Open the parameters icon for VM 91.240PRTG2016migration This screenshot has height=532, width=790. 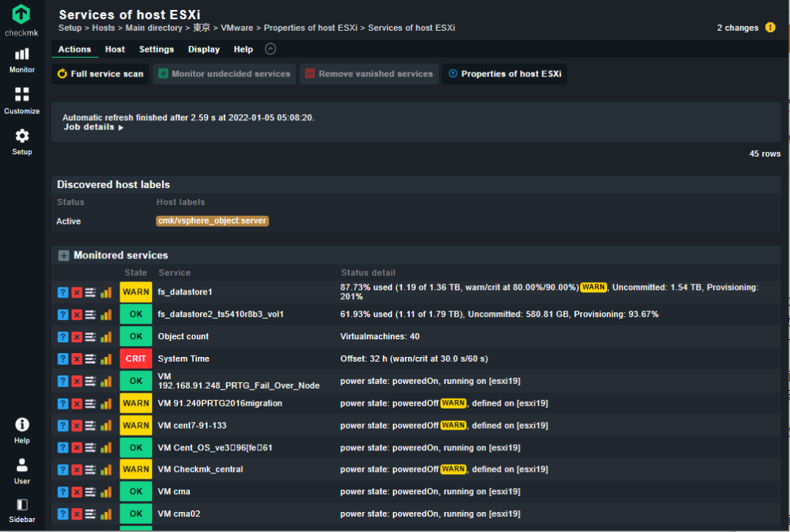point(91,404)
